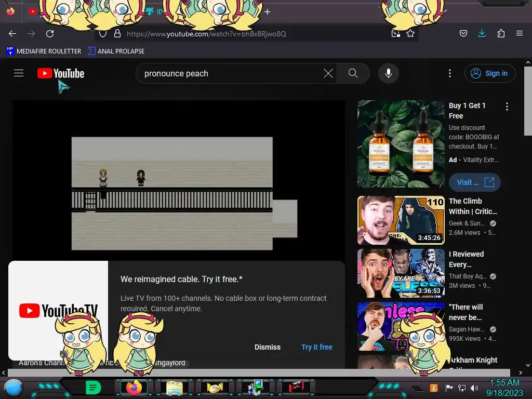The width and height of the screenshot is (532, 399).
Task: Click the page vertical scrollbar thumb
Action: 528,101
